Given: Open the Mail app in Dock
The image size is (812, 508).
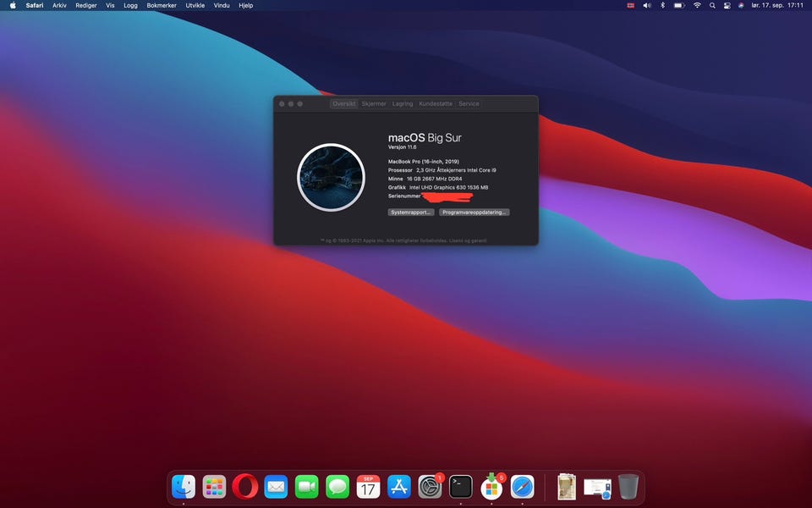Looking at the screenshot, I should point(276,486).
